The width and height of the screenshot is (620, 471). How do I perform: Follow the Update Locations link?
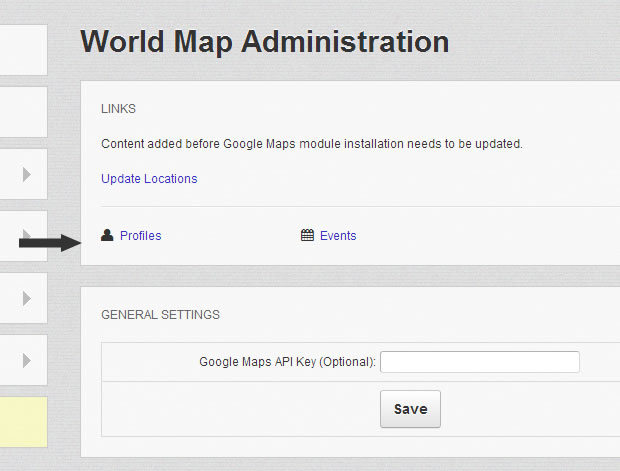coord(149,179)
